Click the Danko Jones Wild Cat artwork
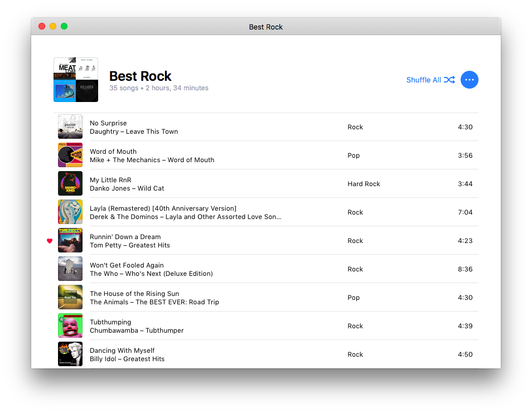Viewport: 532px width, 413px height. point(70,184)
